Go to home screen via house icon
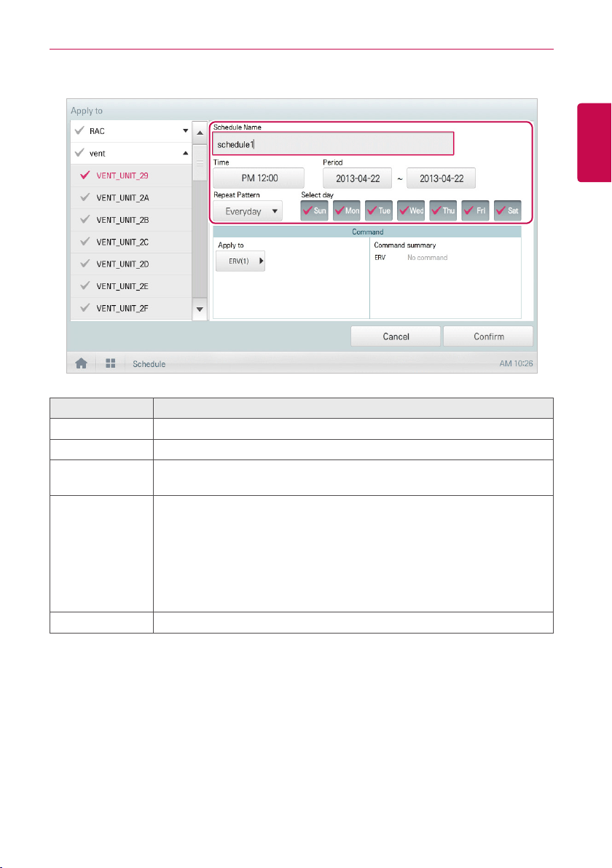 pyautogui.click(x=81, y=363)
